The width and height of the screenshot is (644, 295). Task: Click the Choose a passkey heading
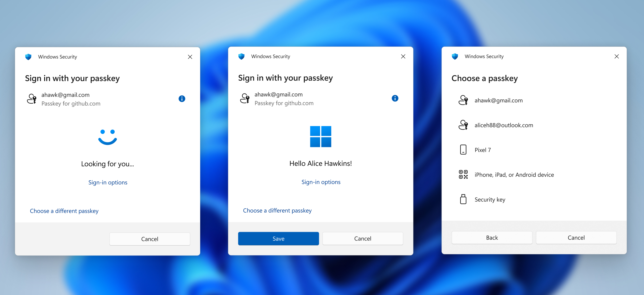(x=485, y=78)
